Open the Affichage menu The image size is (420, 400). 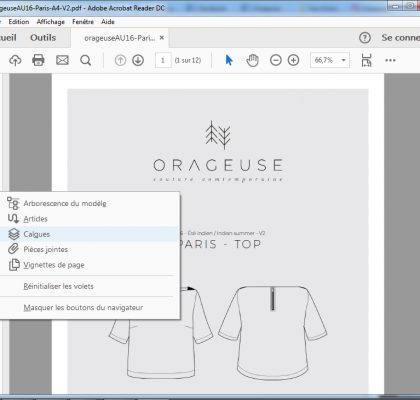[x=51, y=22]
